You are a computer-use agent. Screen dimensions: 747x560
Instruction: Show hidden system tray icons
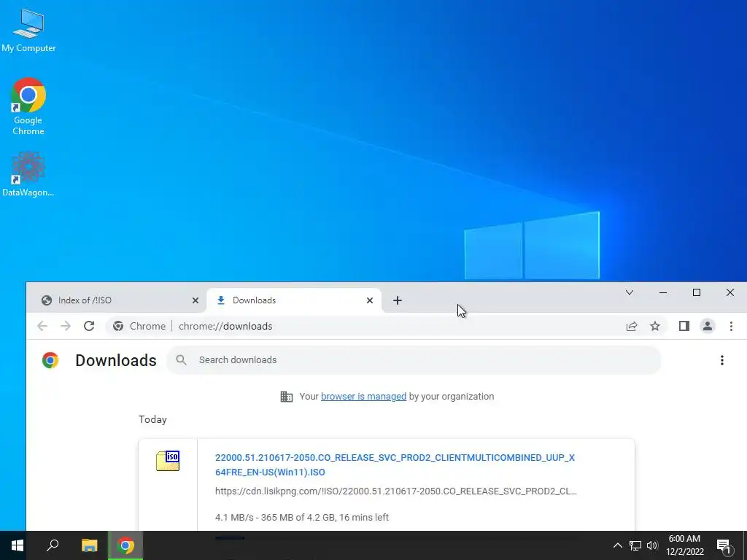click(617, 545)
